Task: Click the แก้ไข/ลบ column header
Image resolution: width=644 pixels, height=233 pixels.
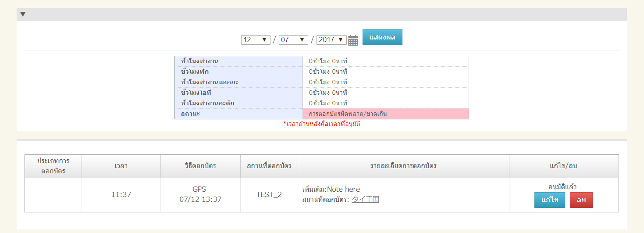Action: coord(563,166)
